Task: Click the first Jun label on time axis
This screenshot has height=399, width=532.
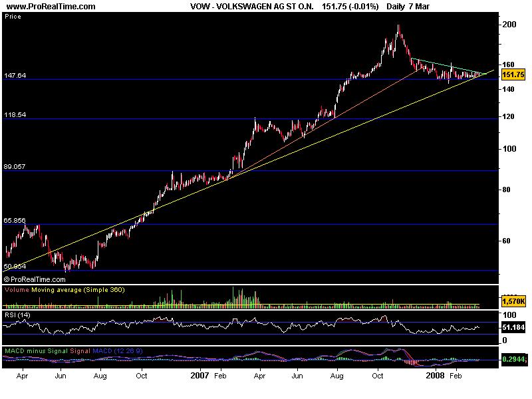Action: [x=61, y=376]
